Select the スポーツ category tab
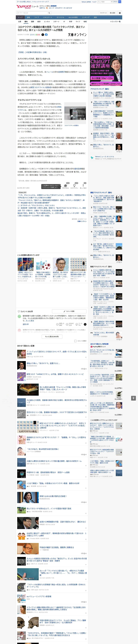Image resolution: width=138 pixels, height=644 pixels. [x=56, y=22]
